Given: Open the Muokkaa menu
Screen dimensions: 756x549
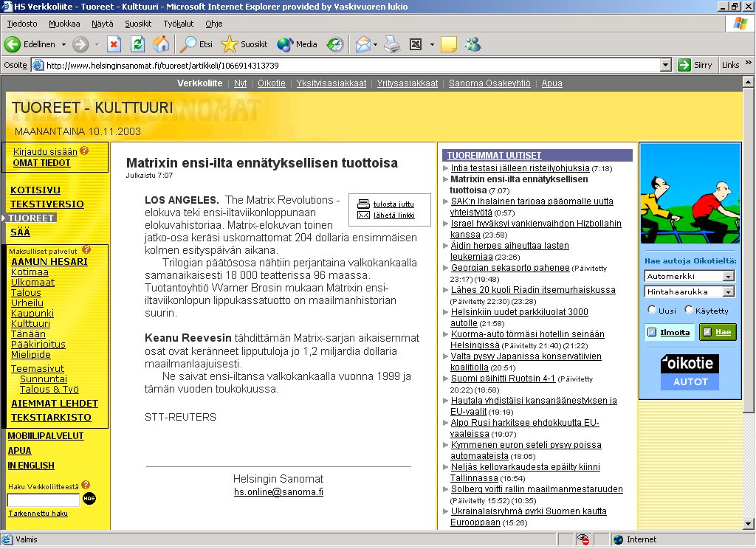Looking at the screenshot, I should [64, 24].
